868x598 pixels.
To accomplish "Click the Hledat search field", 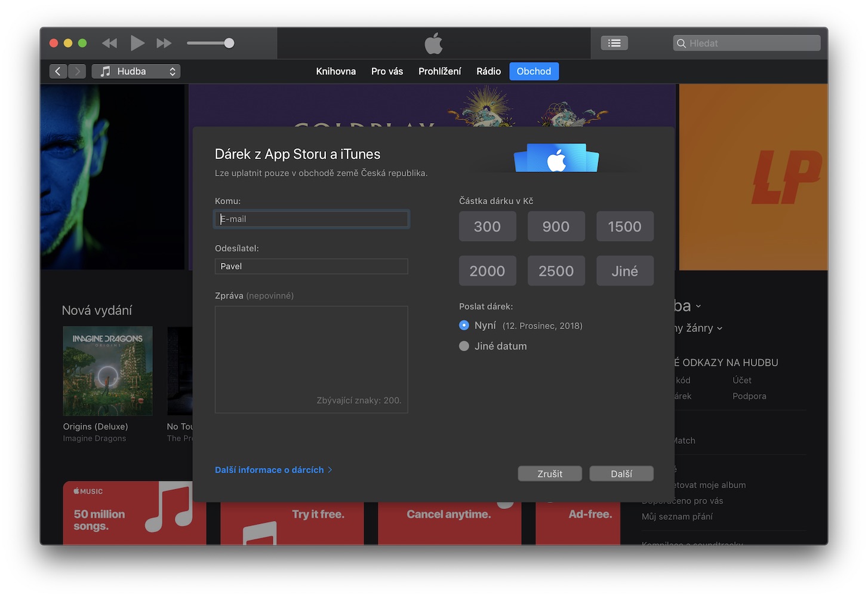I will point(746,43).
